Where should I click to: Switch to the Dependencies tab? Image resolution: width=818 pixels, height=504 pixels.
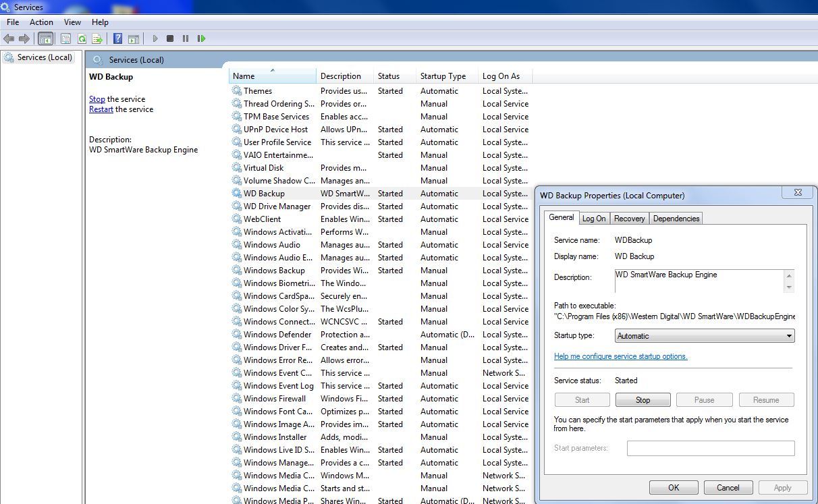(676, 218)
